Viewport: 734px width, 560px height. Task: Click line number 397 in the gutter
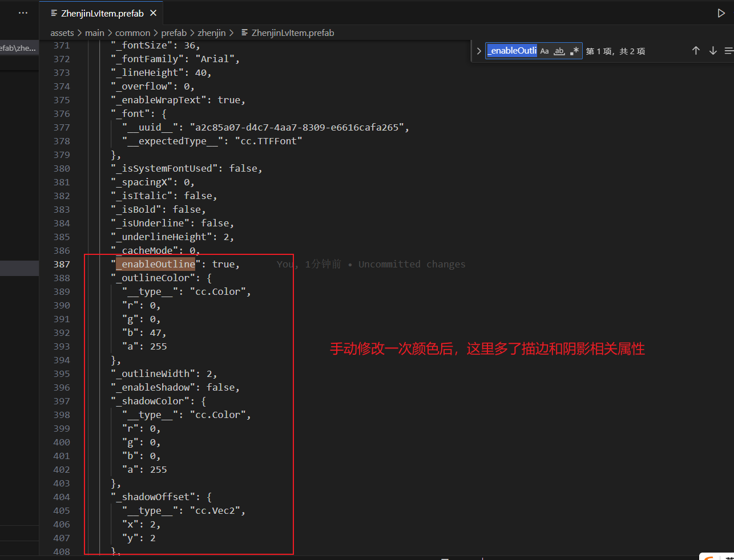[x=62, y=401]
